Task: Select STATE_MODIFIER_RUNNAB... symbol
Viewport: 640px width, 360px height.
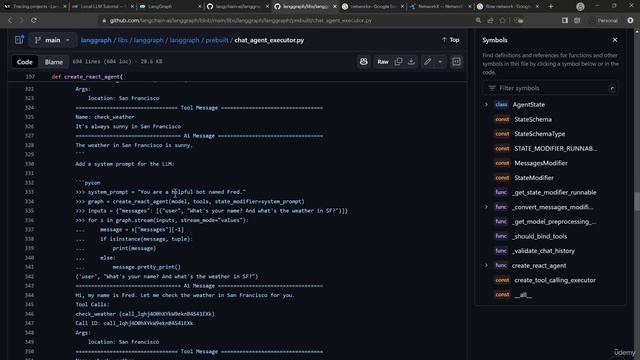Action: (556, 149)
